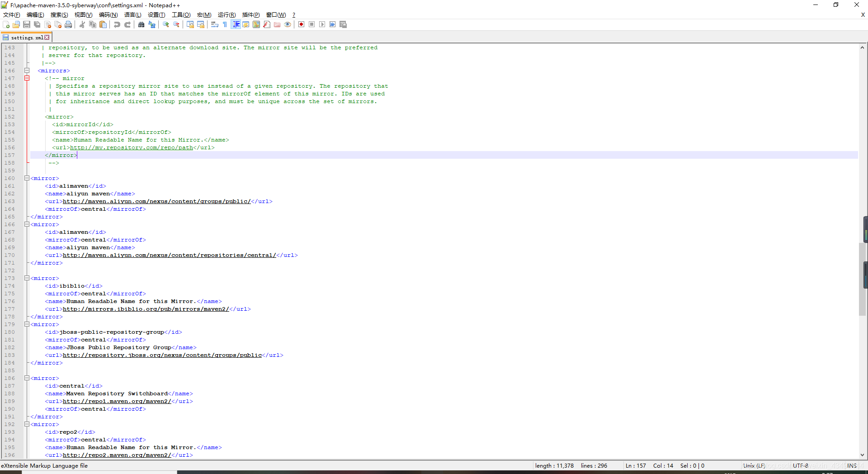Open the Replace dialog icon
The width and height of the screenshot is (868, 474).
(x=152, y=24)
